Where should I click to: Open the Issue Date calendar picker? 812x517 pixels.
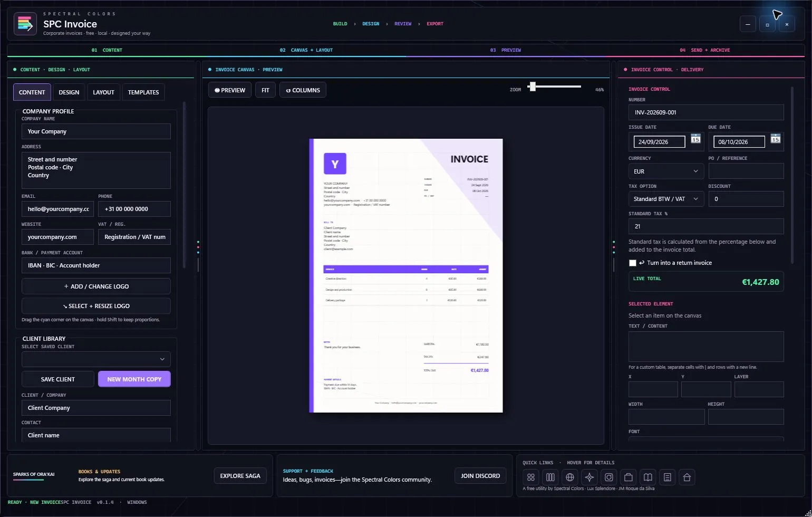[x=696, y=139]
